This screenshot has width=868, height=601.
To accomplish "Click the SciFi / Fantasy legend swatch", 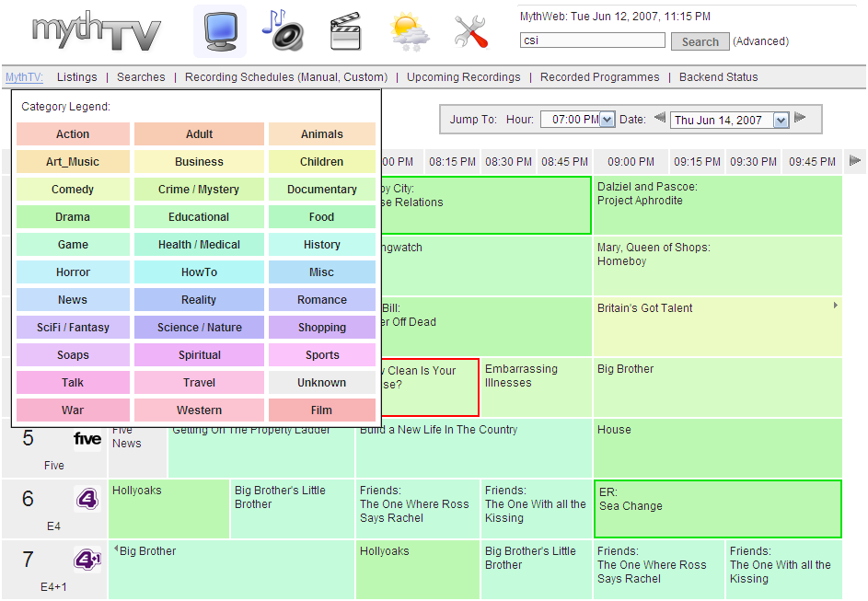I will (x=73, y=327).
